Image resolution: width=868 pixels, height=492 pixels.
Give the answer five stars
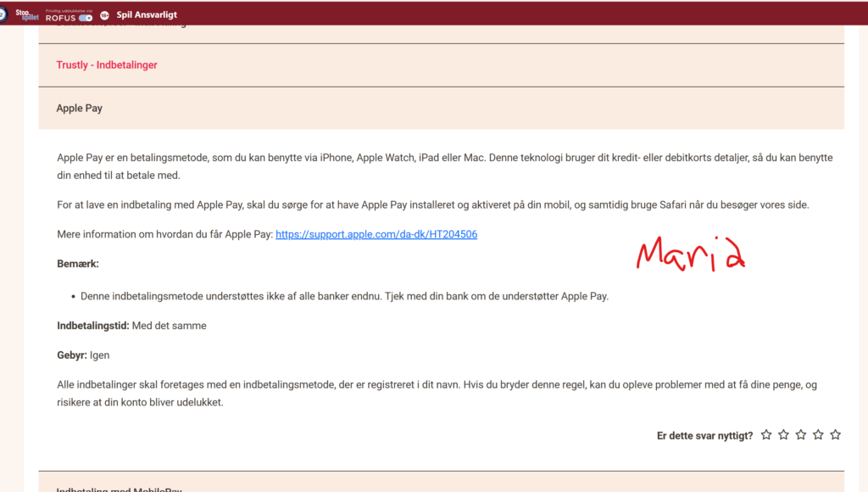pos(835,435)
